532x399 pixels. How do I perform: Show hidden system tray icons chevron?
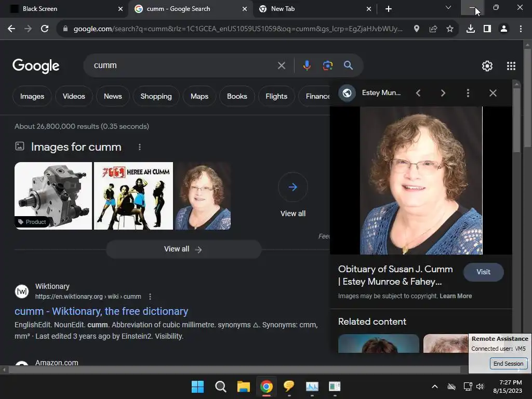pos(435,387)
